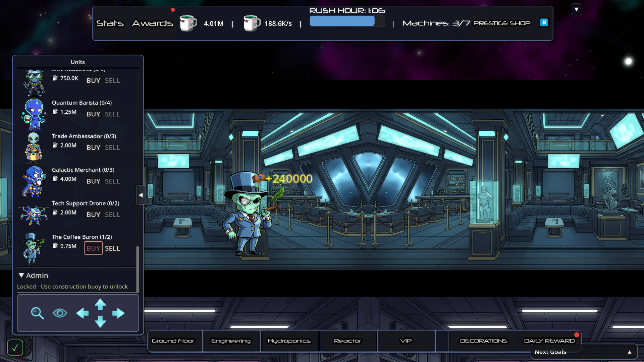Viewport: 644px width, 362px height.
Task: Select the magnifying glass zoom icon
Action: [x=37, y=313]
